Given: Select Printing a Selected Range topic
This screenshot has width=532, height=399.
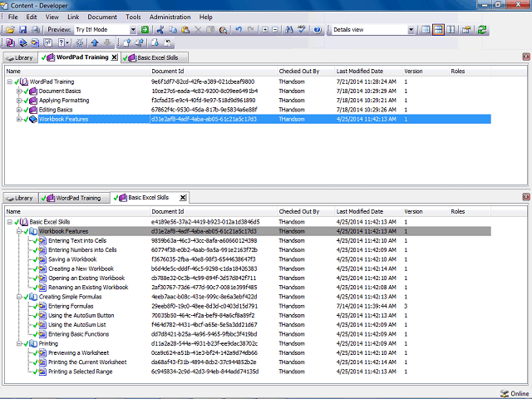Looking at the screenshot, I should coord(80,372).
